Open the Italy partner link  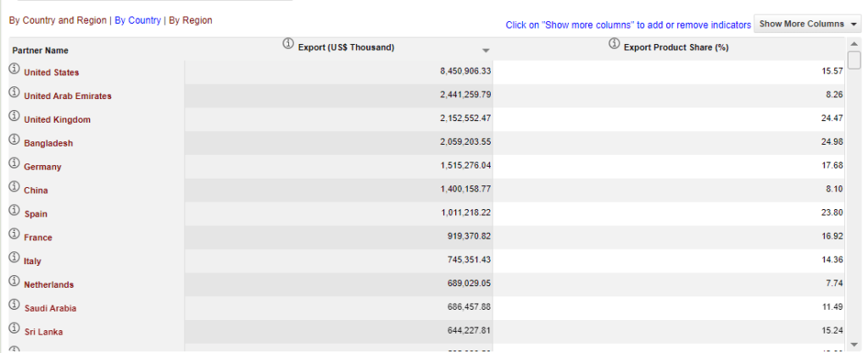coord(33,262)
